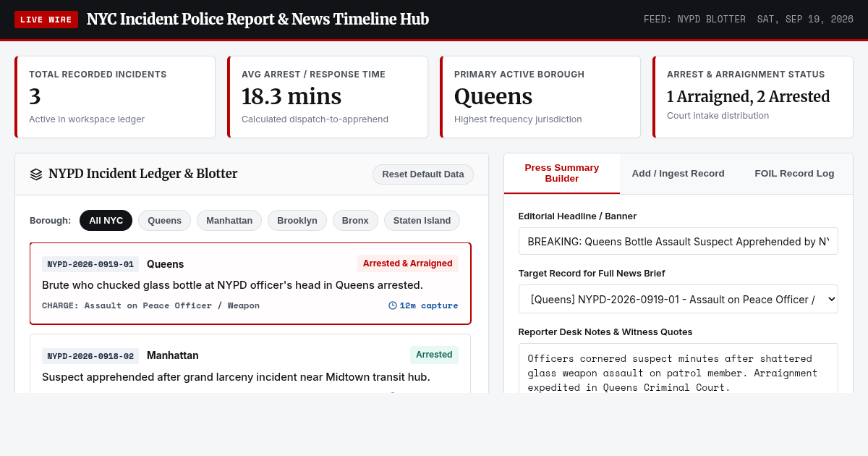The height and width of the screenshot is (456, 868).
Task: Filter incidents by Brooklyn borough
Action: pyautogui.click(x=297, y=221)
